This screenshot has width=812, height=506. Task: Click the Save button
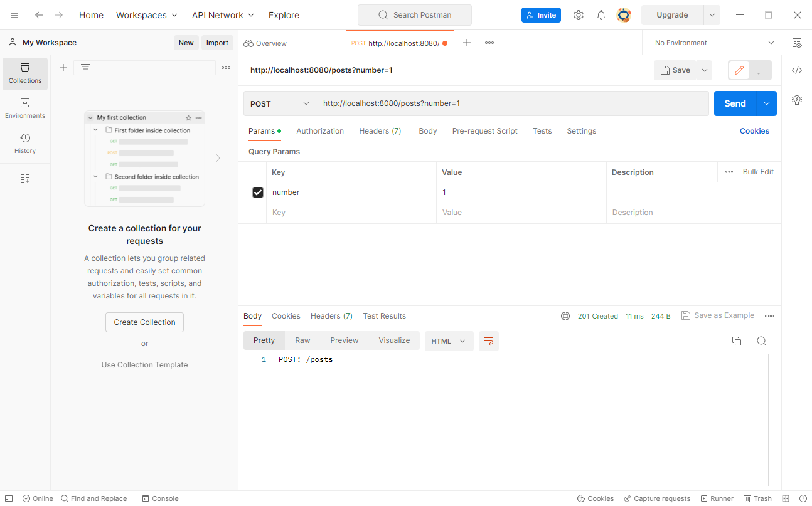pos(676,70)
